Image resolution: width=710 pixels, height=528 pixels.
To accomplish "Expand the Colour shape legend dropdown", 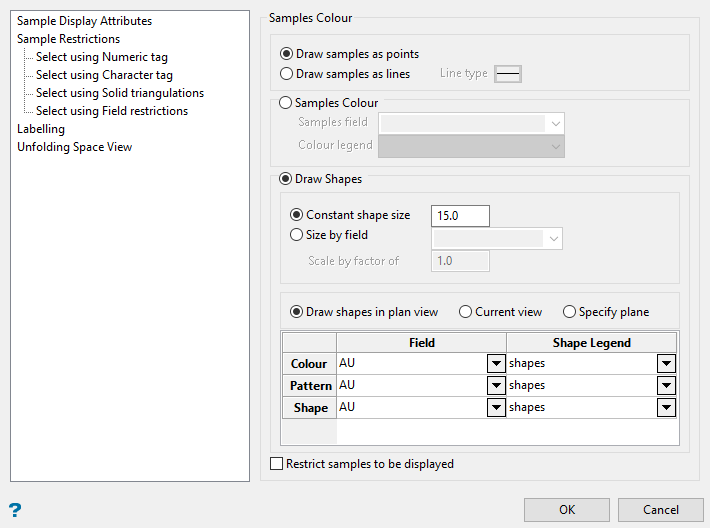I will (666, 364).
